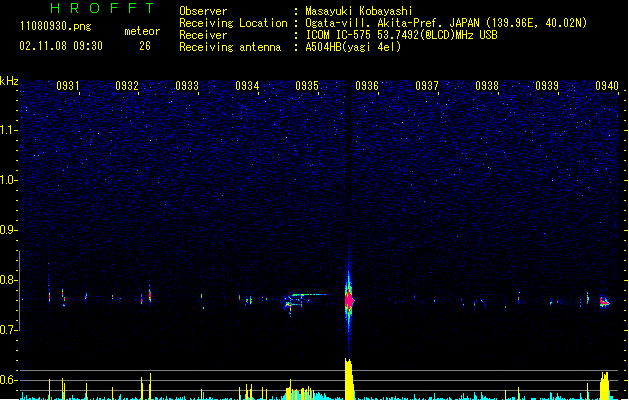Click the 0.8 kHz axis label
Viewport: 629px width, 400px height.
(8, 280)
